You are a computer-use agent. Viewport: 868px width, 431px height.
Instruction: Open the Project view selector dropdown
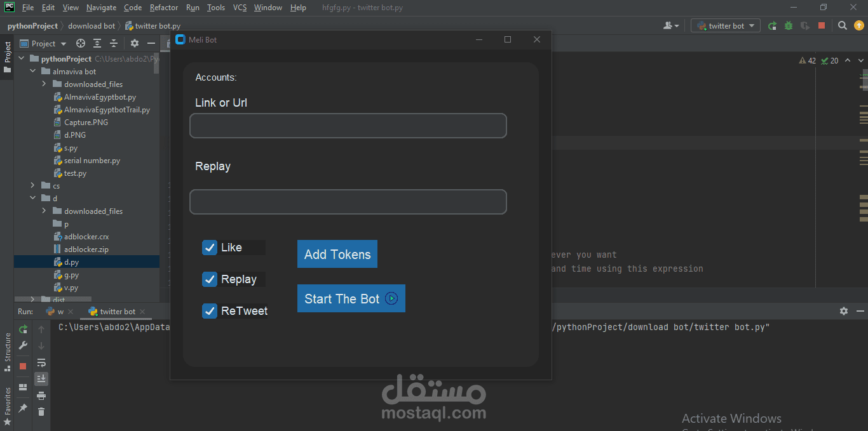pos(43,43)
